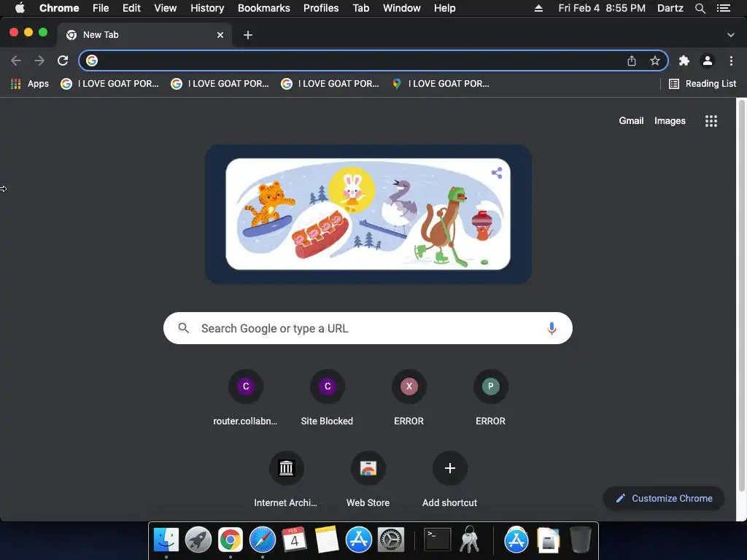747x560 pixels.
Task: Open the View menu
Action: tap(166, 8)
